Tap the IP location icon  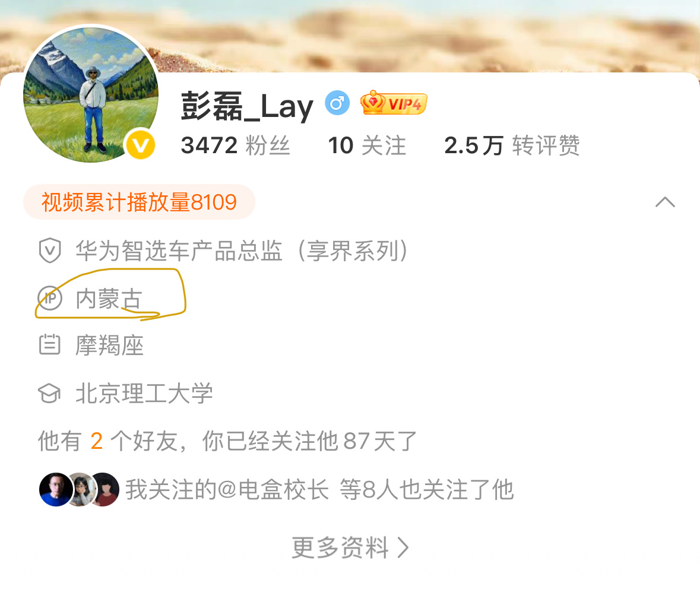click(x=49, y=298)
